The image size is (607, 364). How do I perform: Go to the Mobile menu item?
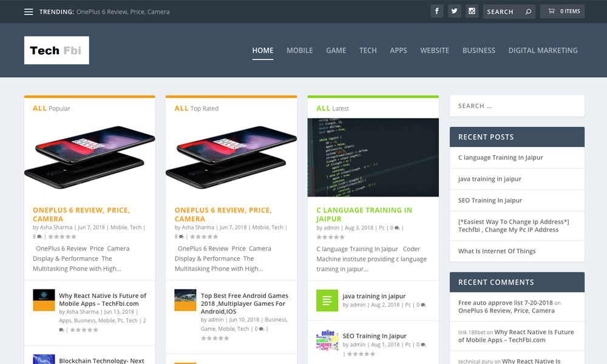point(300,50)
